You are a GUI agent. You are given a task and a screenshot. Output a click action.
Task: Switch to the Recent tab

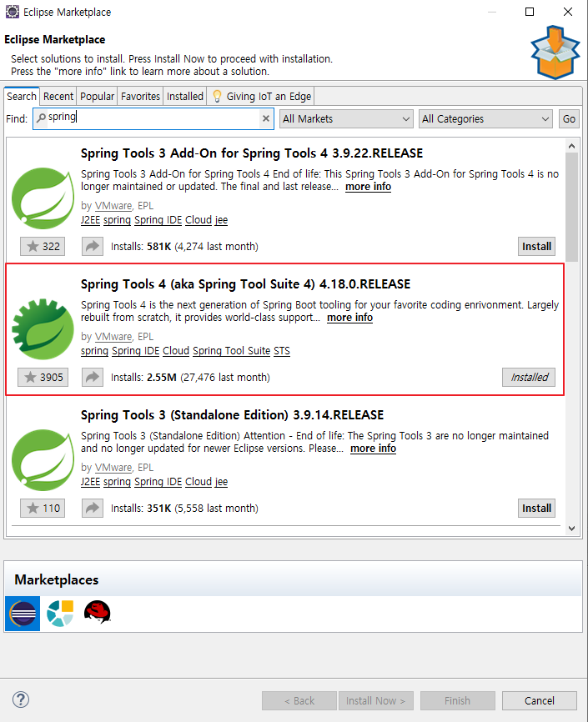[58, 96]
